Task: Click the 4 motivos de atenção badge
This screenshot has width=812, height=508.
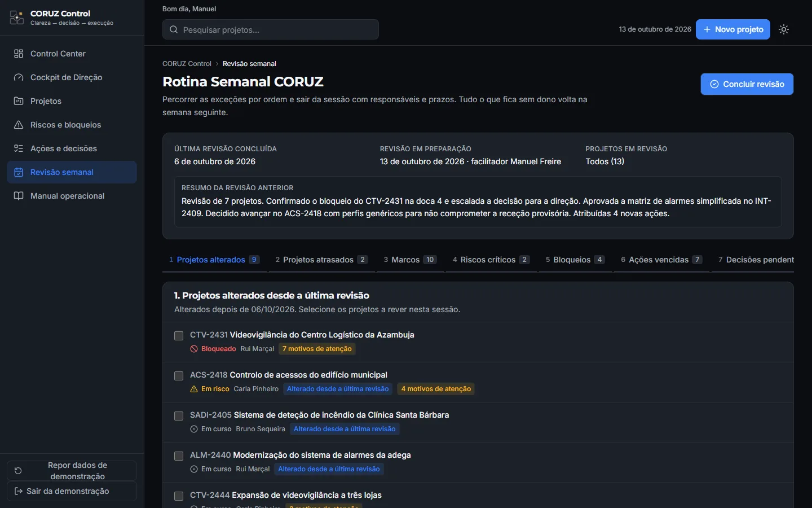Action: click(x=436, y=389)
